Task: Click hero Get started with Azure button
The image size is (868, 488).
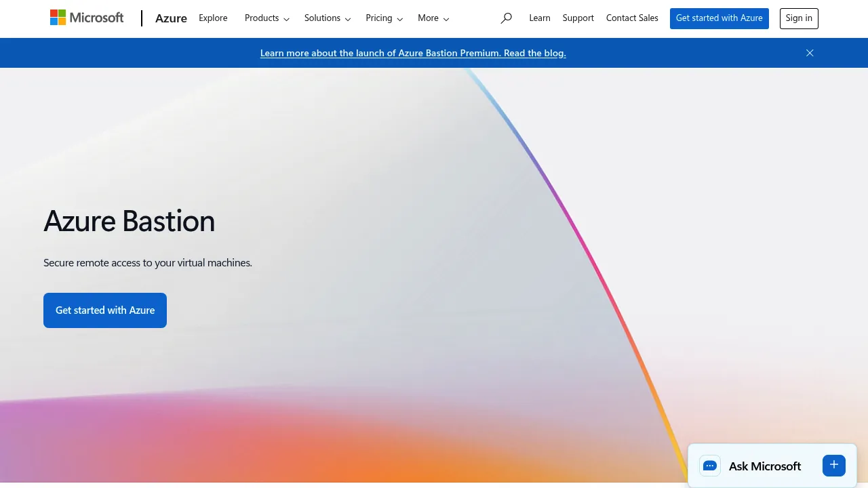Action: click(x=105, y=310)
